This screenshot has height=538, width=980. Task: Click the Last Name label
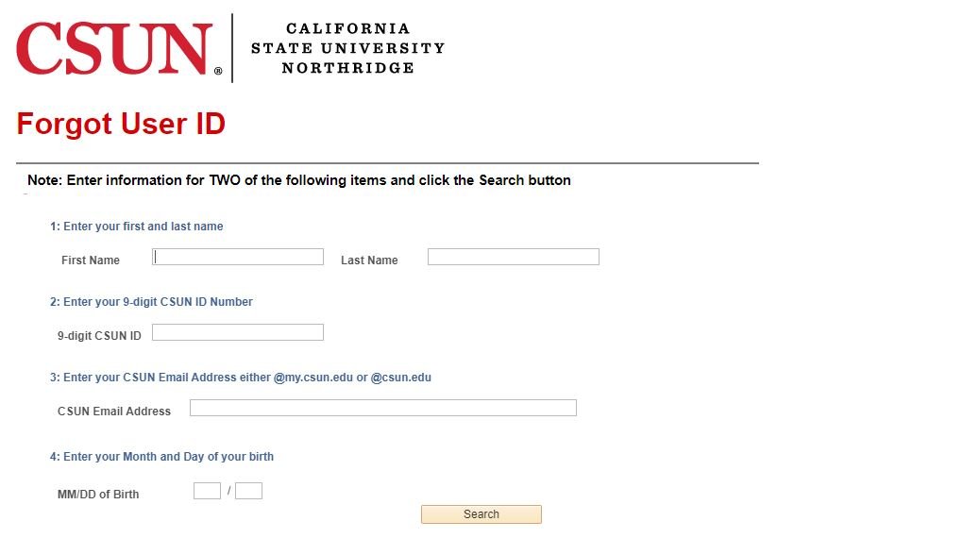(x=369, y=261)
